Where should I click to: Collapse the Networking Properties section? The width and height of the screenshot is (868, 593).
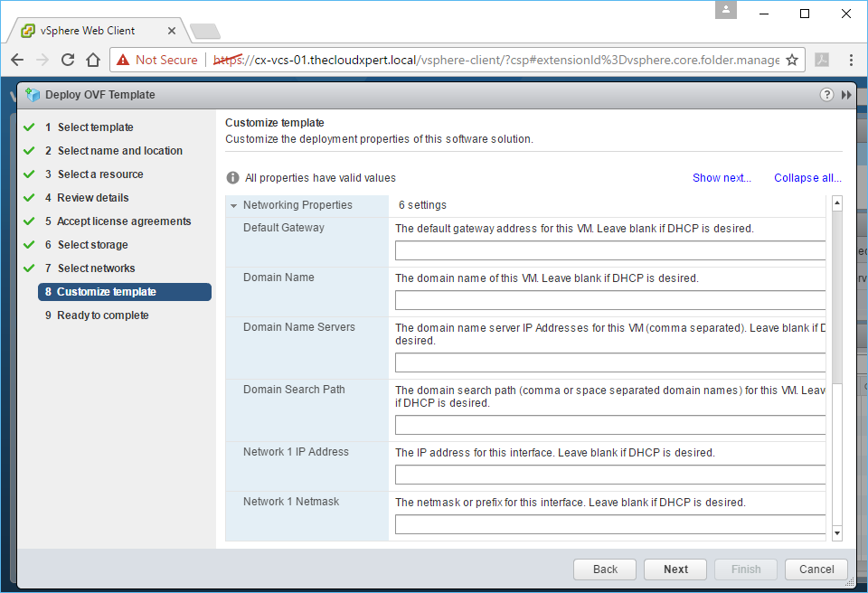coord(234,206)
